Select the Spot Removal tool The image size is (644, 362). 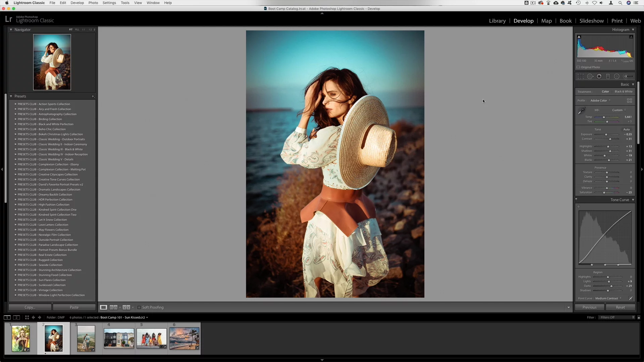590,76
